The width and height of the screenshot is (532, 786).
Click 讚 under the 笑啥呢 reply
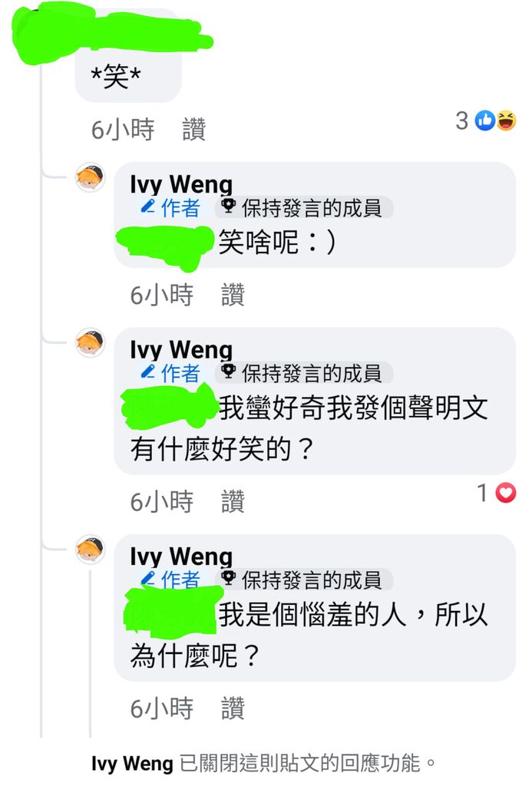click(x=233, y=295)
